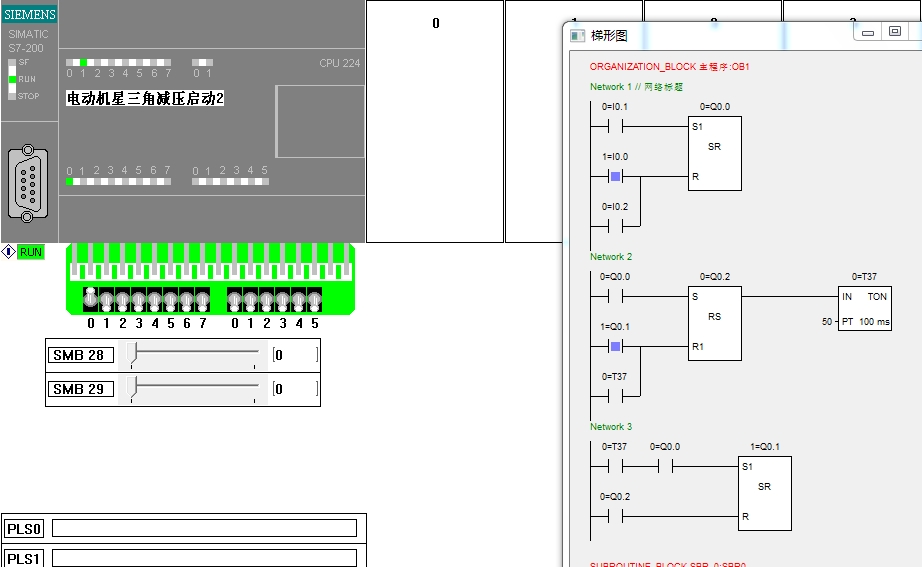Click the Q0.0 SR block in Network 1

(714, 153)
